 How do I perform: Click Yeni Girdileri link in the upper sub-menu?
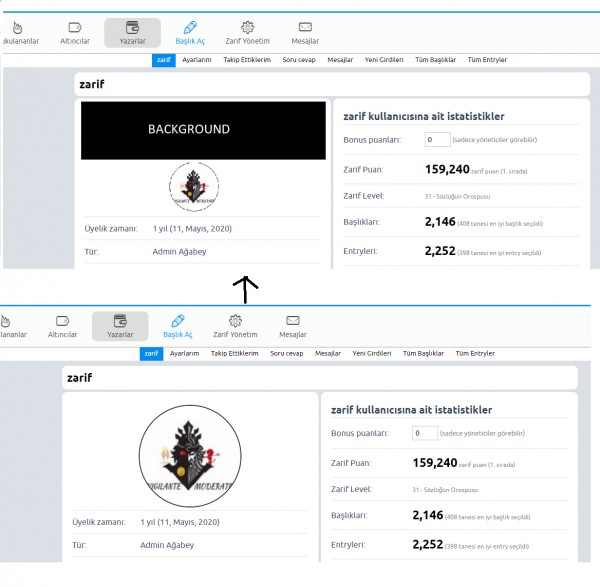pos(386,60)
